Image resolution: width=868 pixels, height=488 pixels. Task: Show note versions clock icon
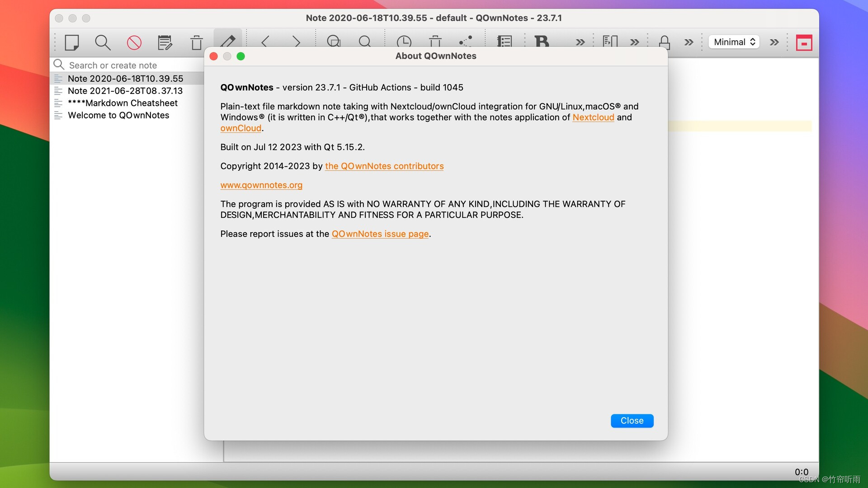[x=404, y=41]
